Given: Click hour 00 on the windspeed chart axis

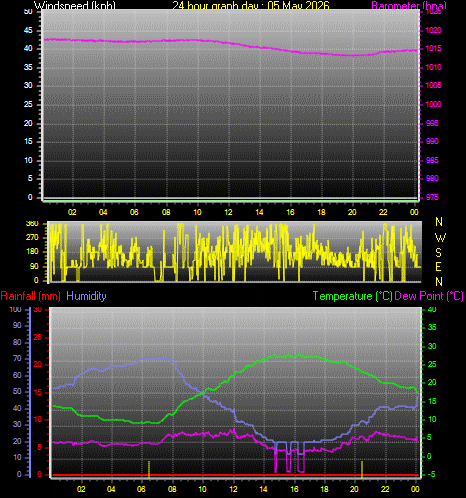Looking at the screenshot, I should 414,212.
